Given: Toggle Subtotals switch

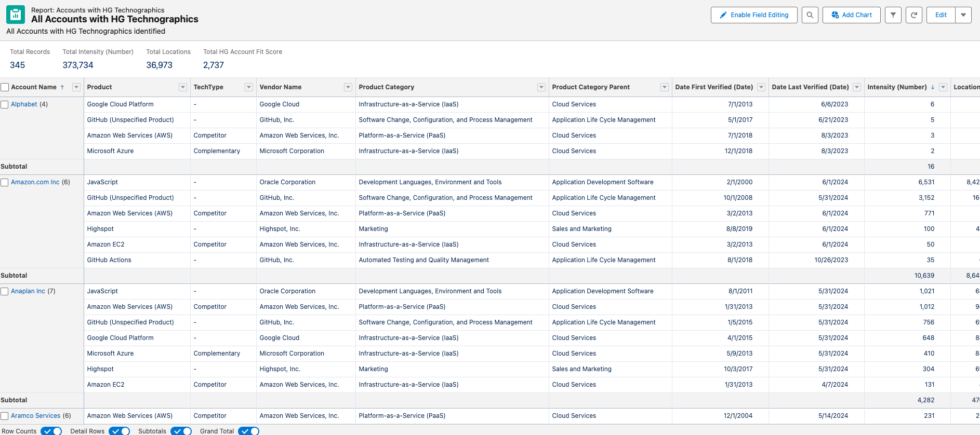Looking at the screenshot, I should point(181,431).
